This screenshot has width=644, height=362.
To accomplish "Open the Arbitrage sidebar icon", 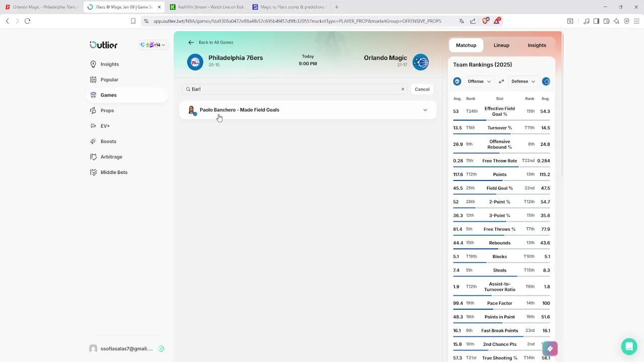I will (x=93, y=157).
